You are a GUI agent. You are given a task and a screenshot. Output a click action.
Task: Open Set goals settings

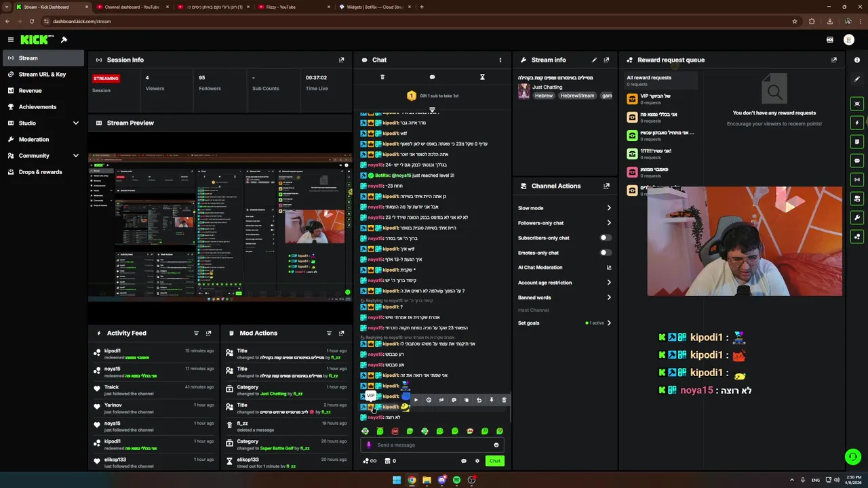(564, 323)
